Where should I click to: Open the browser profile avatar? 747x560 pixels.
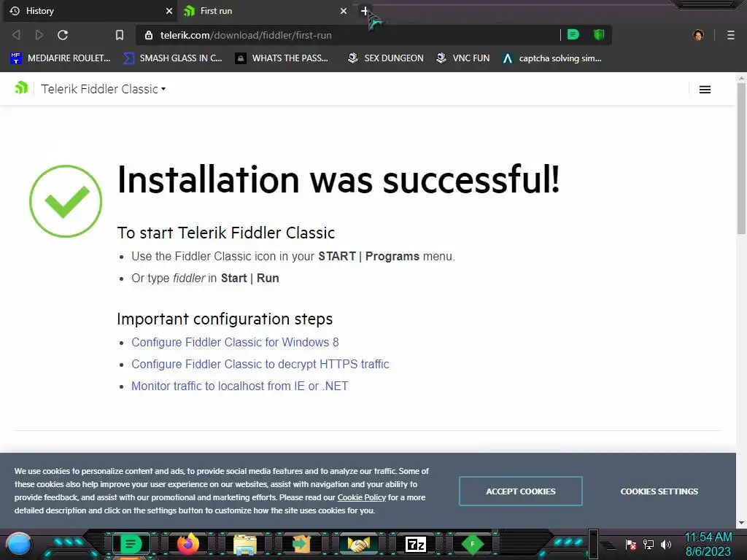[x=698, y=35]
